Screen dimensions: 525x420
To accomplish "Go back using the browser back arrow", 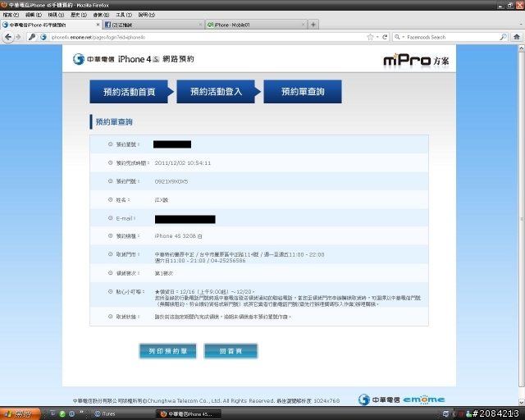I will [x=8, y=37].
